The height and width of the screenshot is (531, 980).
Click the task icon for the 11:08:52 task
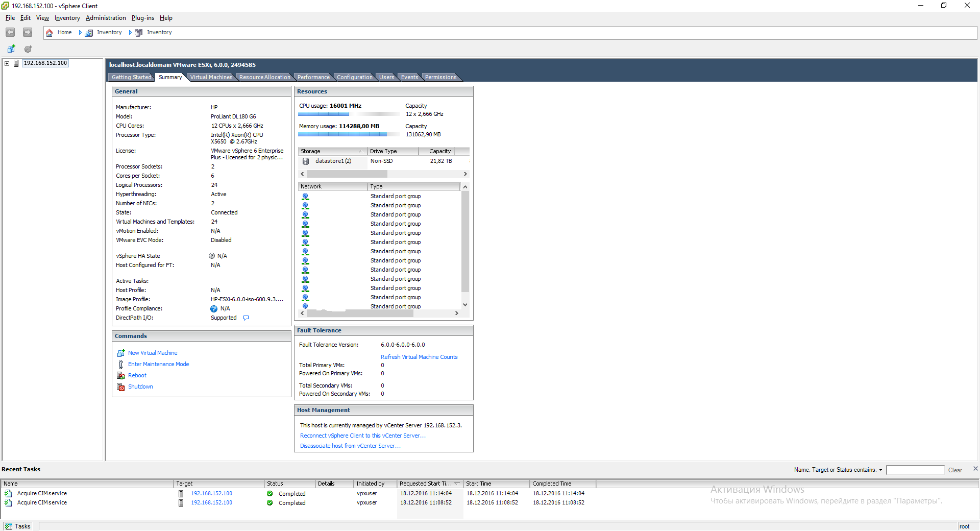click(x=8, y=503)
